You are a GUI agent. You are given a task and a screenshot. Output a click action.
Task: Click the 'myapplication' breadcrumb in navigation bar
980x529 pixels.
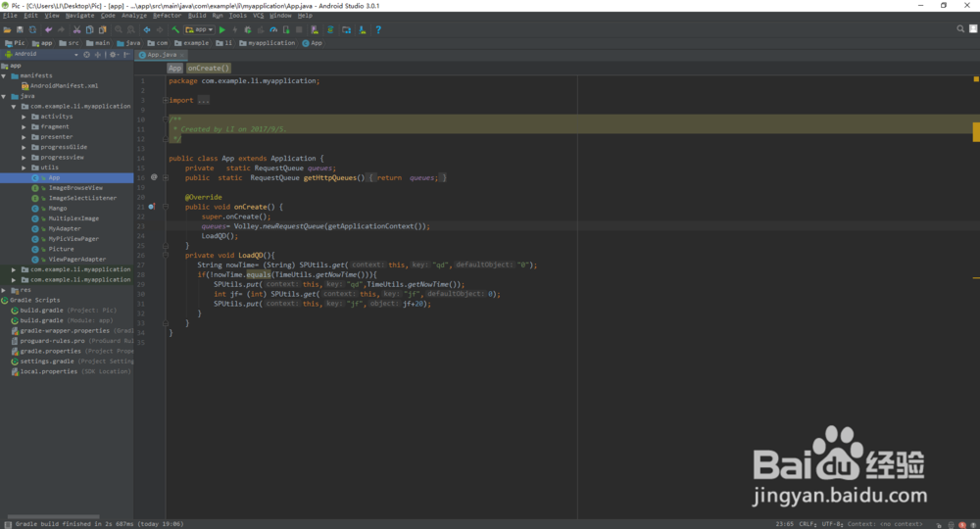(x=267, y=43)
